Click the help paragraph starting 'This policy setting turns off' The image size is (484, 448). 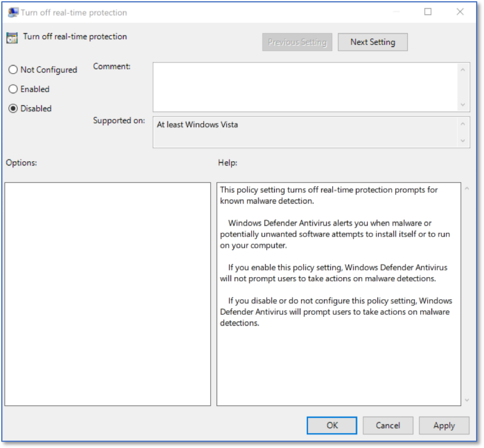[329, 195]
